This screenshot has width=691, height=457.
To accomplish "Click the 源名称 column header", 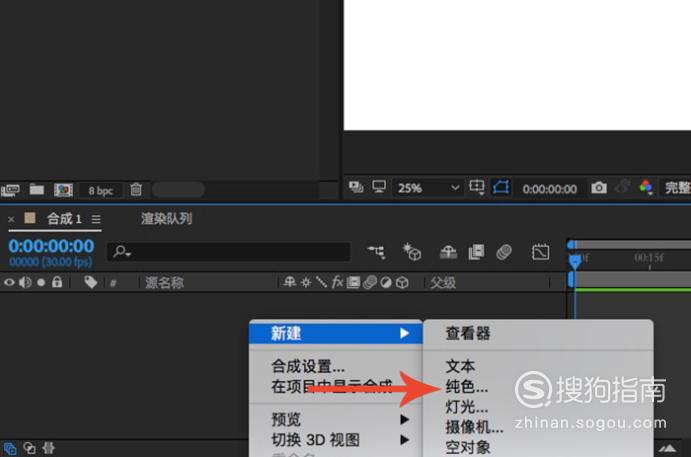I will 164,282.
